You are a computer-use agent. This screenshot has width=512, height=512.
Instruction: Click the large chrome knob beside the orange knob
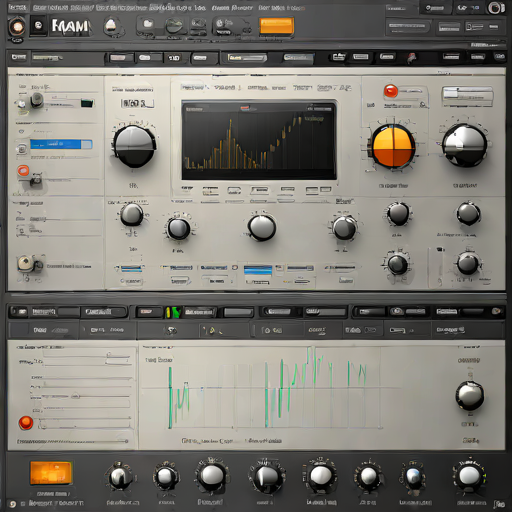click(465, 145)
